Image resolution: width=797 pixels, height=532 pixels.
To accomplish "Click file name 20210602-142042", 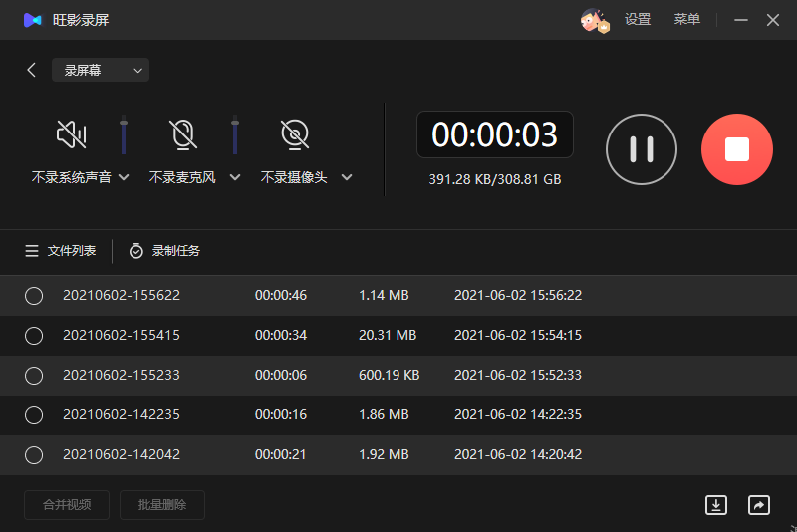I will pos(122,454).
